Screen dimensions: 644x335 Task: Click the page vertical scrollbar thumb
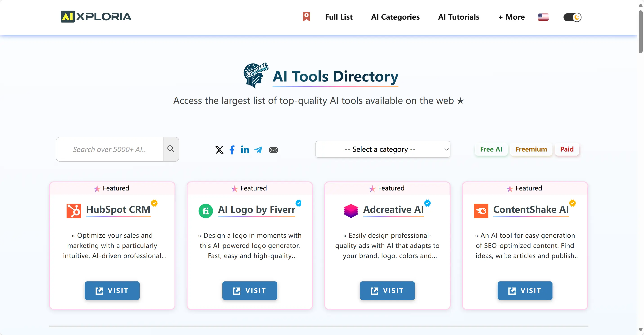pyautogui.click(x=640, y=31)
